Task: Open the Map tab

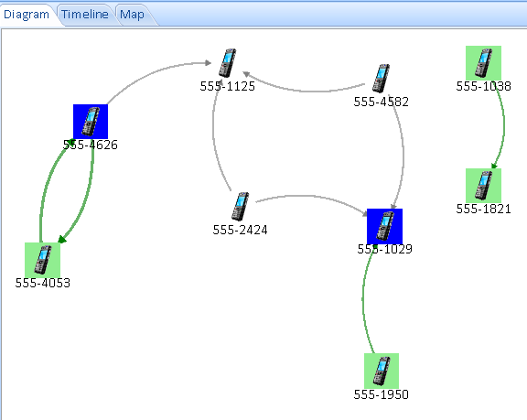Action: (132, 15)
